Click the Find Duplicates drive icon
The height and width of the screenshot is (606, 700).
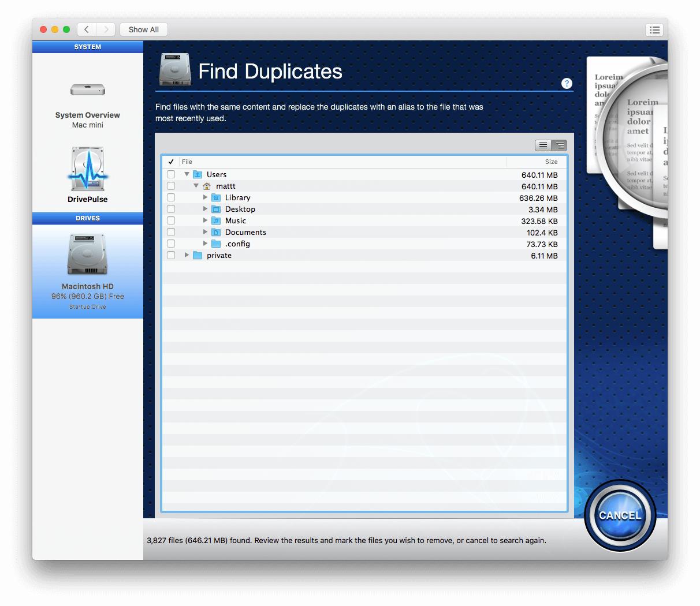175,68
